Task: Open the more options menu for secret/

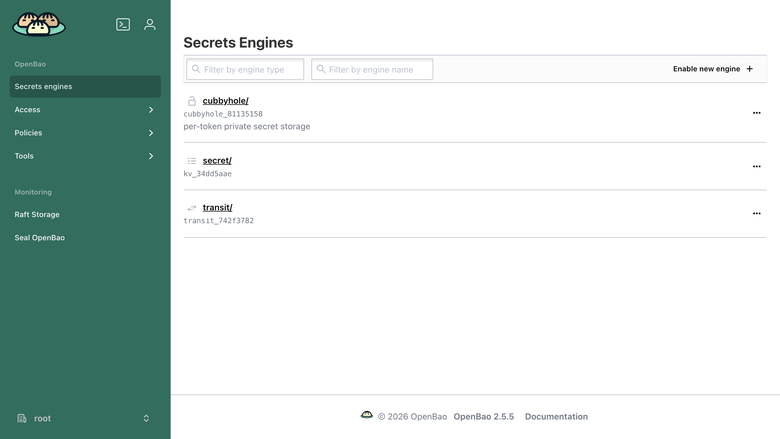Action: pyautogui.click(x=757, y=167)
